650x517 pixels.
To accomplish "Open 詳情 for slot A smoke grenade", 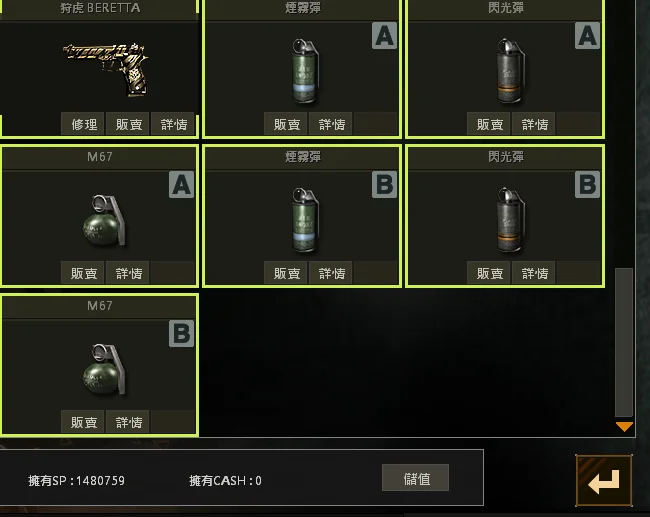I will point(331,124).
